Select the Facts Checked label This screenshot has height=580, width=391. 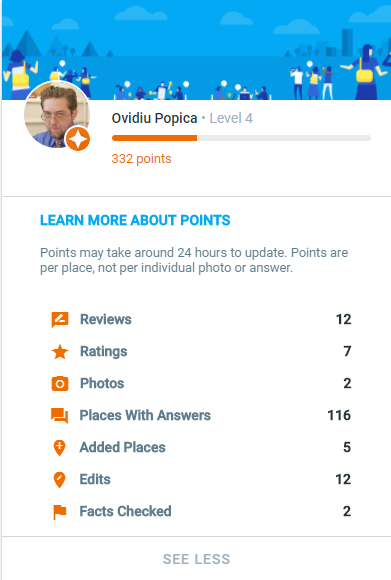pyautogui.click(x=125, y=511)
